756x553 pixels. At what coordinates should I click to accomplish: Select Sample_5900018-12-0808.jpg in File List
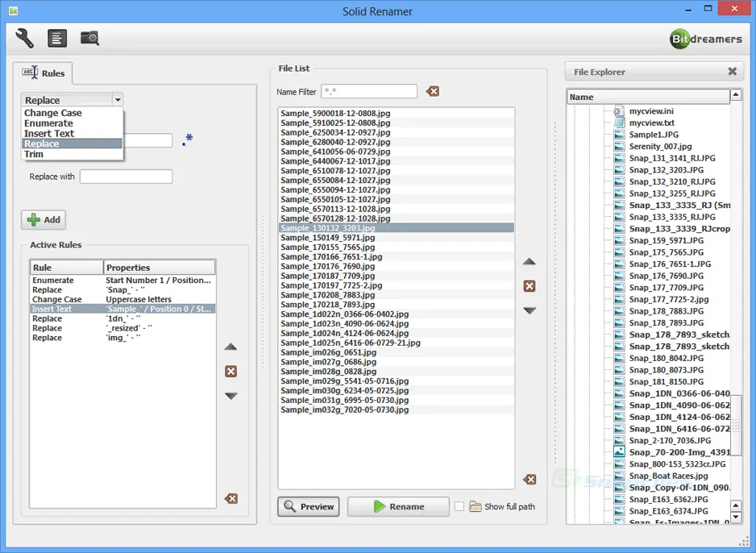[x=397, y=114]
